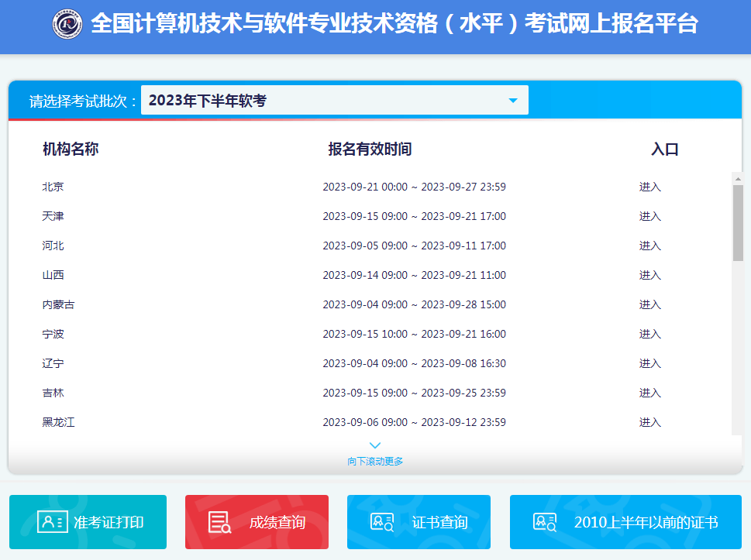Enter registration for 北京
751x560 pixels.
pos(649,187)
